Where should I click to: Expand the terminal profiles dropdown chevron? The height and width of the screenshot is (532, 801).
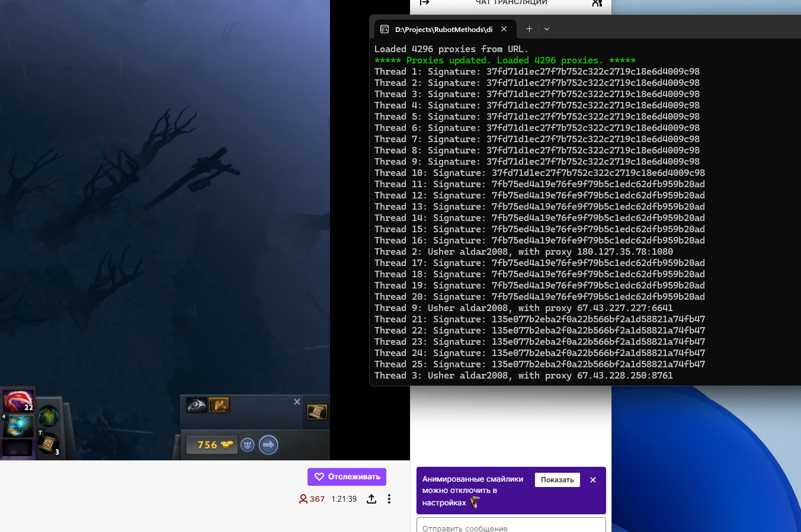click(547, 29)
